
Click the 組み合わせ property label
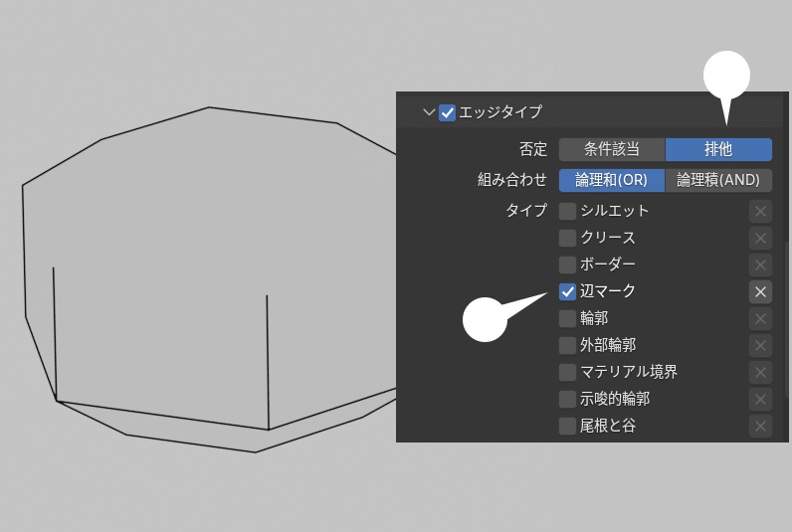512,180
